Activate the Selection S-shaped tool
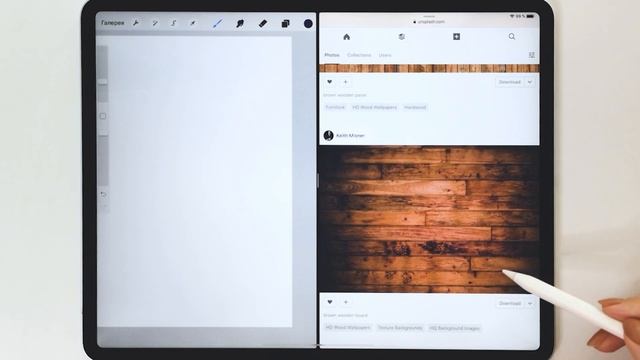The image size is (640, 360). click(173, 23)
